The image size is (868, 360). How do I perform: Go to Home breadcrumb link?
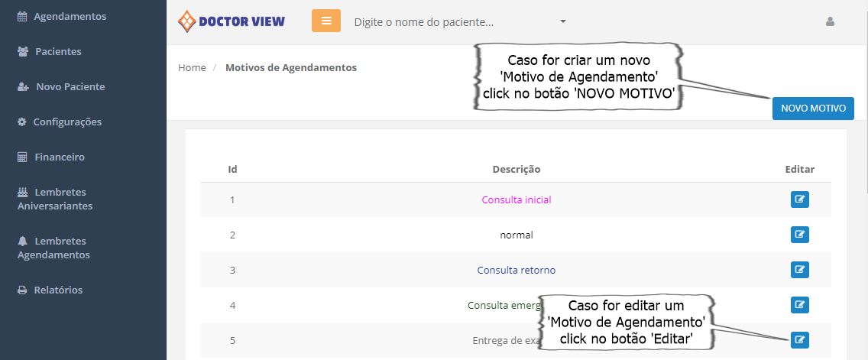click(192, 67)
